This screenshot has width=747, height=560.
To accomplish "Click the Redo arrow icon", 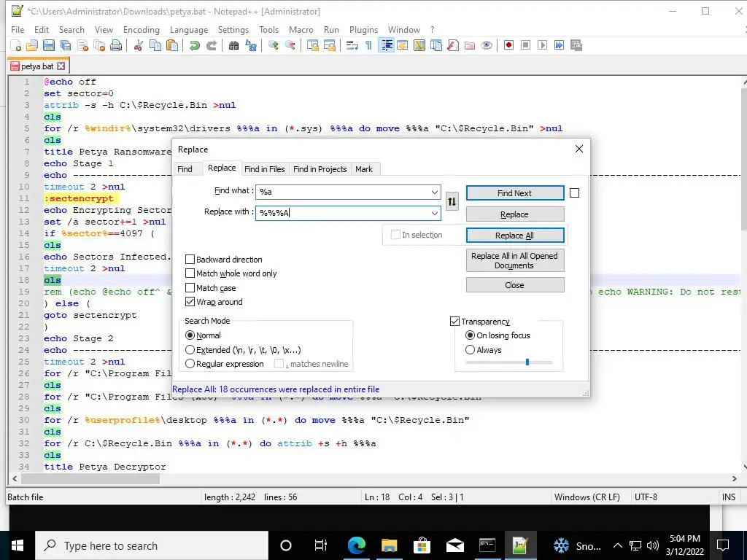I will point(211,46).
